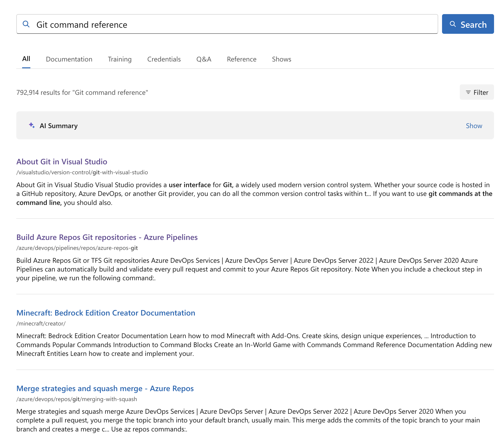The height and width of the screenshot is (439, 504).
Task: Switch to the Documentation tab
Action: [x=69, y=59]
